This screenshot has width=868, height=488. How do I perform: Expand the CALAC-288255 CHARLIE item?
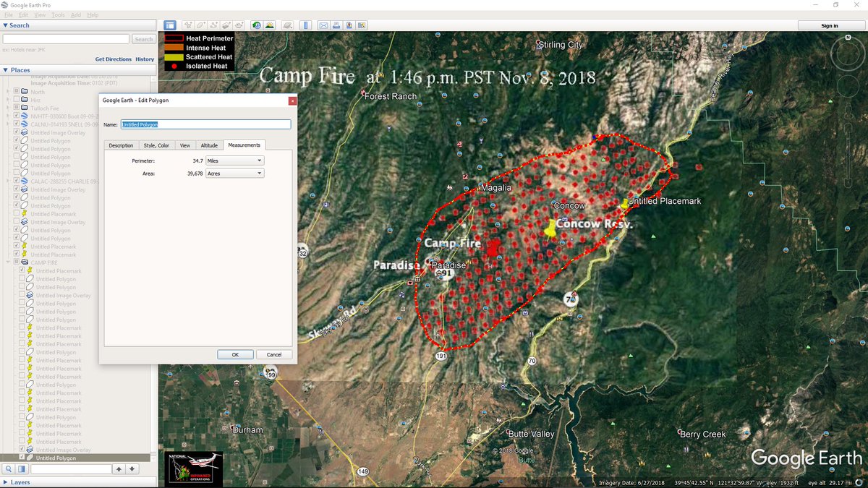8,181
